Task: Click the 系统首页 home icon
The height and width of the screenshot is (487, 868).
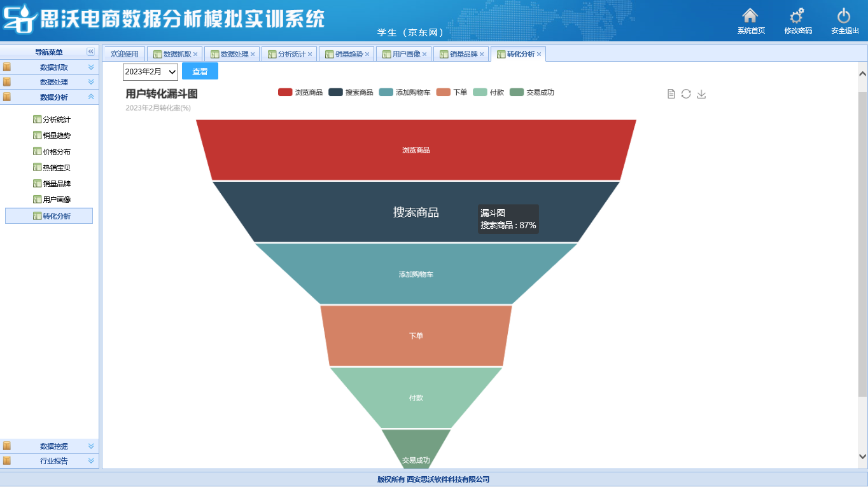Action: point(750,16)
